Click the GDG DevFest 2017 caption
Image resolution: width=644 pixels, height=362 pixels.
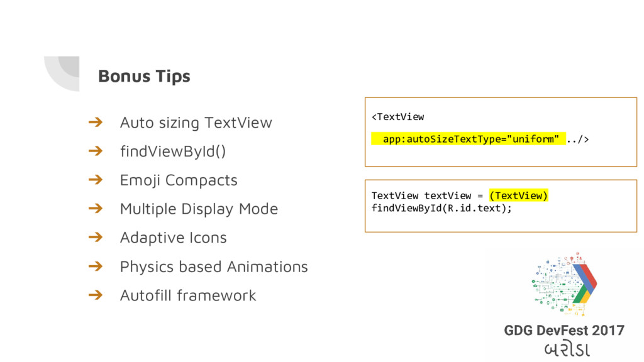pyautogui.click(x=564, y=331)
